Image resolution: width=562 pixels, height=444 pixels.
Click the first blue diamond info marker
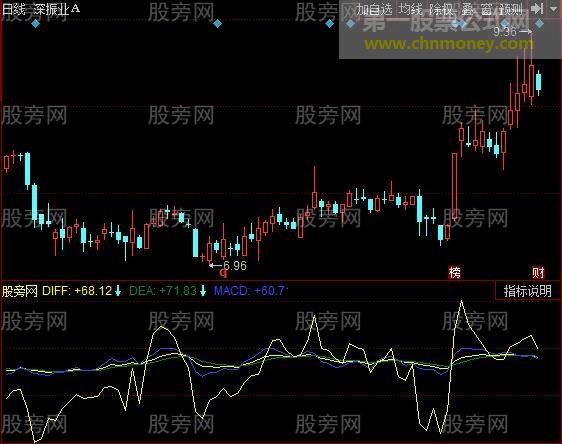35,24
